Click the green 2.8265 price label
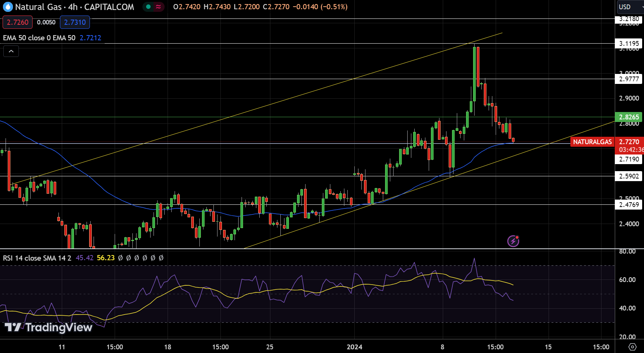 (629, 117)
